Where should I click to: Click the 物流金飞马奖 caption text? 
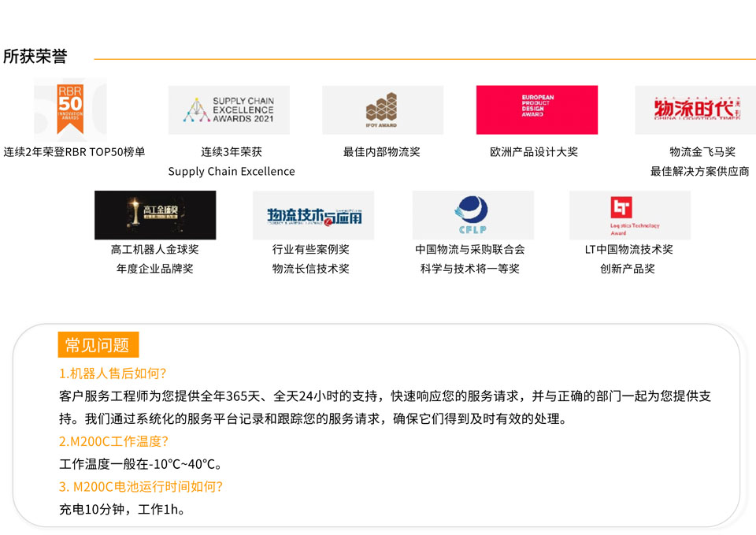coord(702,152)
